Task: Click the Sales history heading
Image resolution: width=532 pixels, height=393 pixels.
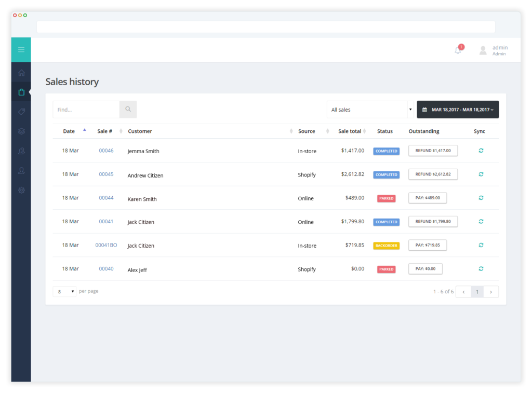Action: click(72, 82)
